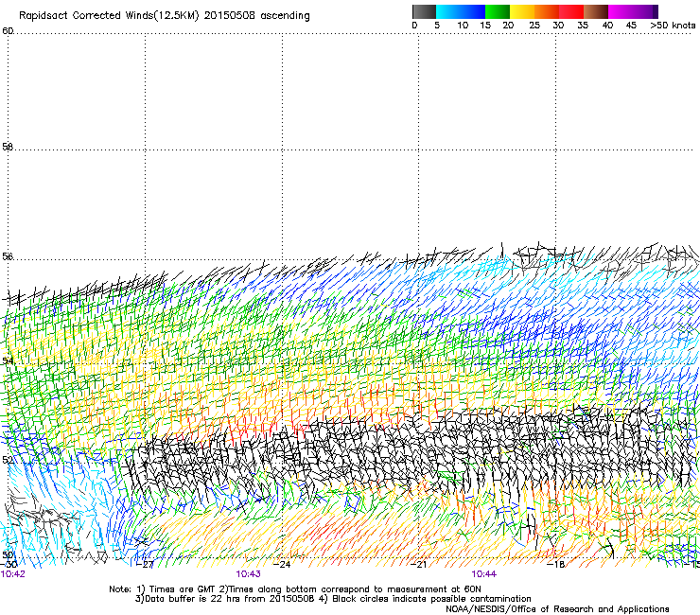Click legend tick label '40'

(x=607, y=26)
